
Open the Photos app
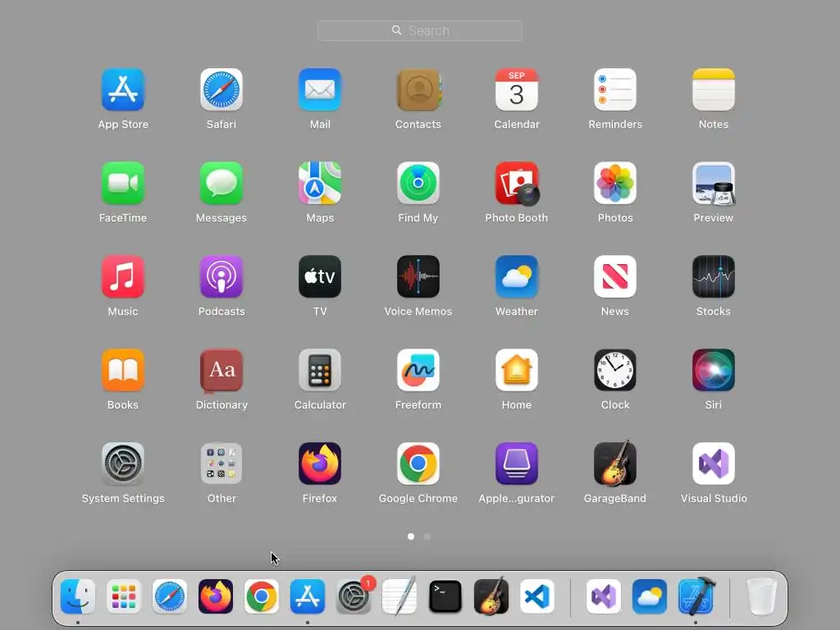615,183
